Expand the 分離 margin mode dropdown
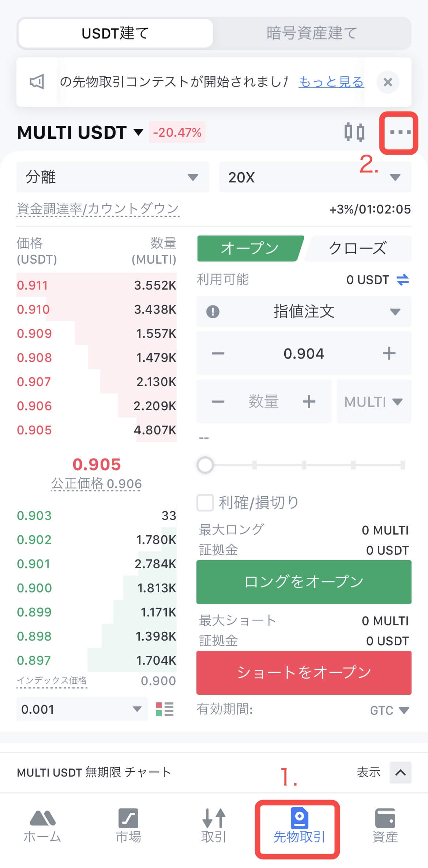This screenshot has height=868, width=428. [113, 177]
